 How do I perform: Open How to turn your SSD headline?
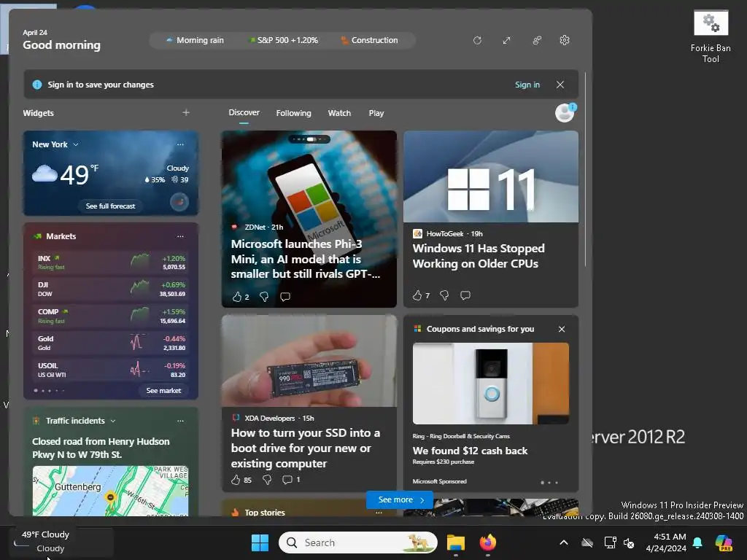point(306,448)
